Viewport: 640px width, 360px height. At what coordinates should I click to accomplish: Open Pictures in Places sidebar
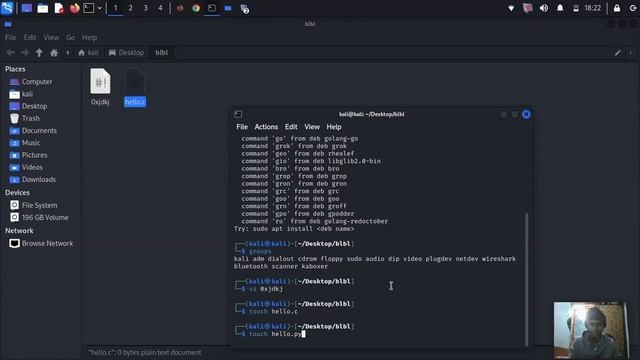(x=34, y=155)
